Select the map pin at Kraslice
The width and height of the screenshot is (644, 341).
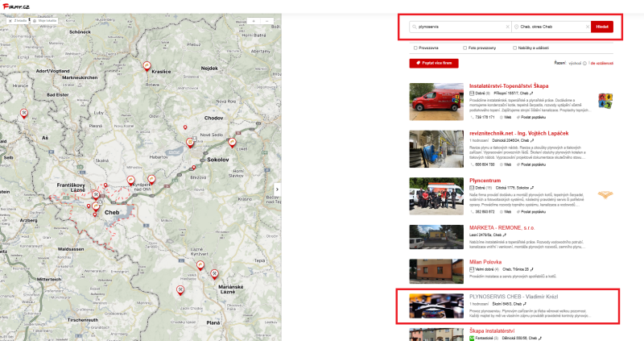[x=147, y=66]
